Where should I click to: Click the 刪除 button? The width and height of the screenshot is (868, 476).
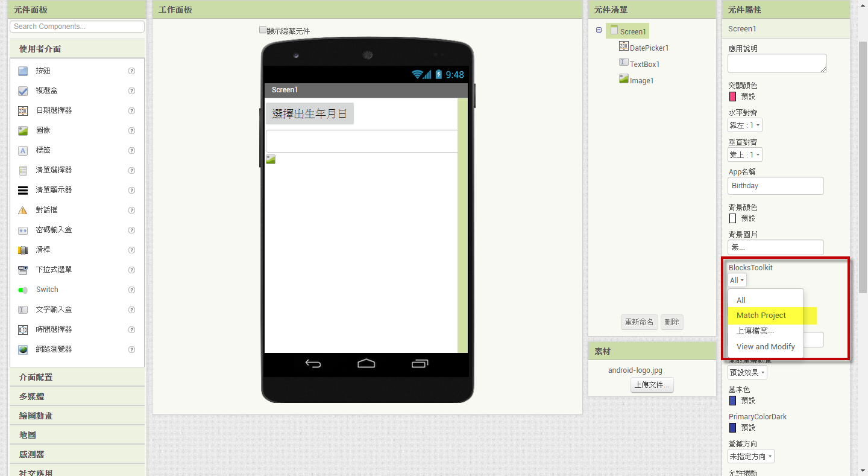[x=671, y=322]
